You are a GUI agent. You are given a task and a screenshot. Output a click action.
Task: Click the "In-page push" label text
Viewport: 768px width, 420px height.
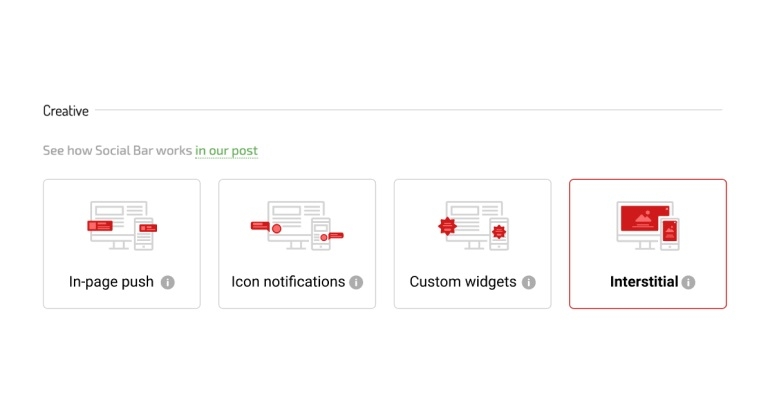pos(111,282)
